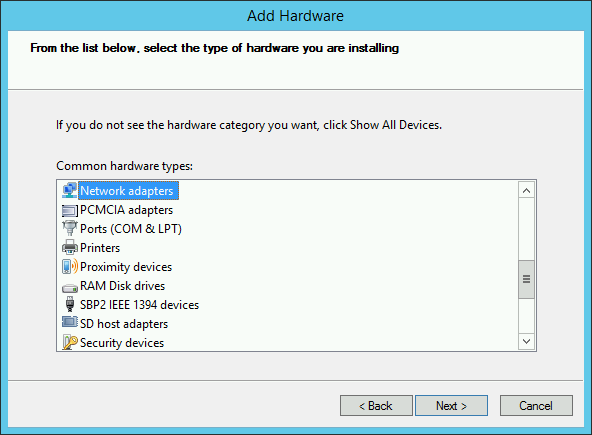The width and height of the screenshot is (592, 435).
Task: Select the Printers hardware type
Action: pos(100,248)
